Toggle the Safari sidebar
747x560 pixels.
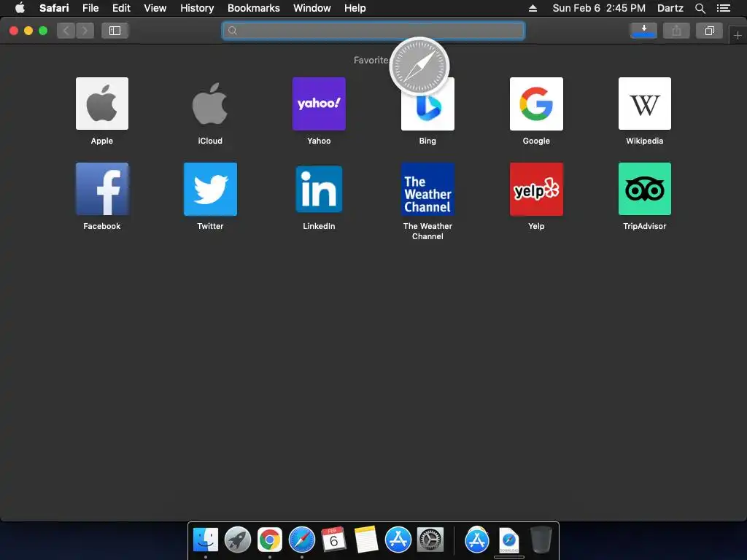click(115, 31)
